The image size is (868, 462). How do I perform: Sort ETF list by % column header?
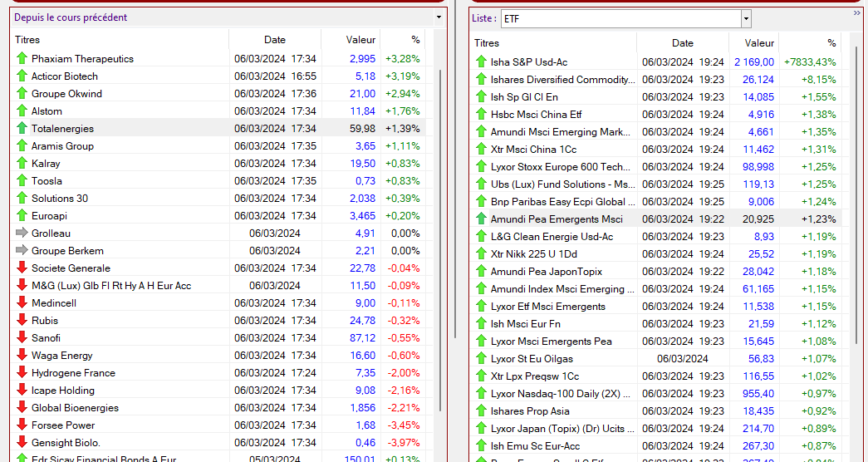pyautogui.click(x=831, y=43)
